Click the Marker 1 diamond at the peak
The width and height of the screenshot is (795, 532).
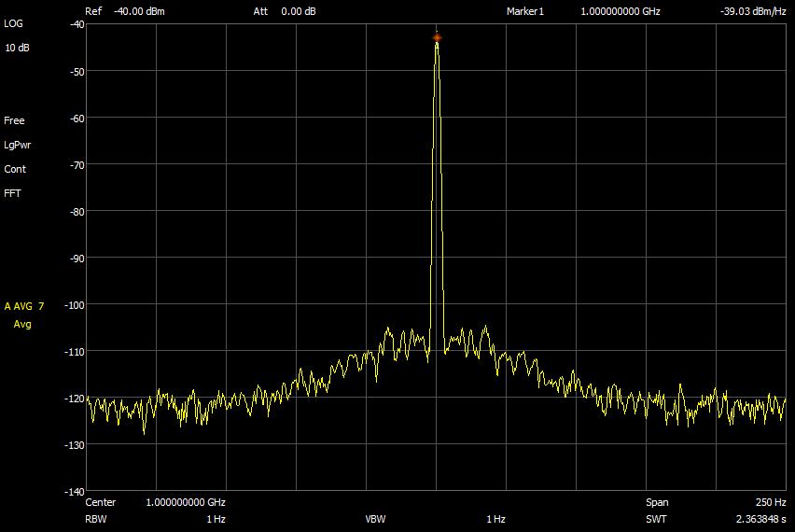(437, 37)
